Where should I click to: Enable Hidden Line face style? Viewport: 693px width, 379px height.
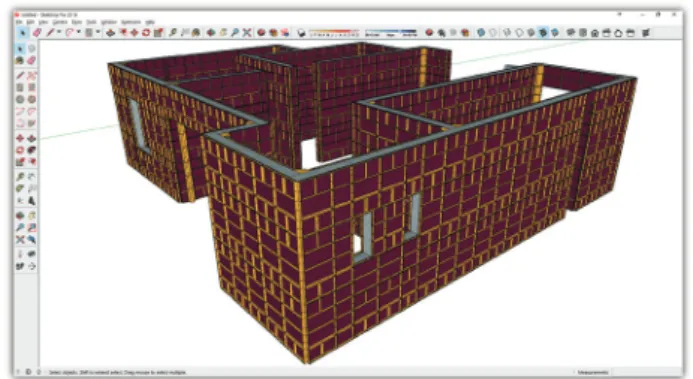point(519,32)
